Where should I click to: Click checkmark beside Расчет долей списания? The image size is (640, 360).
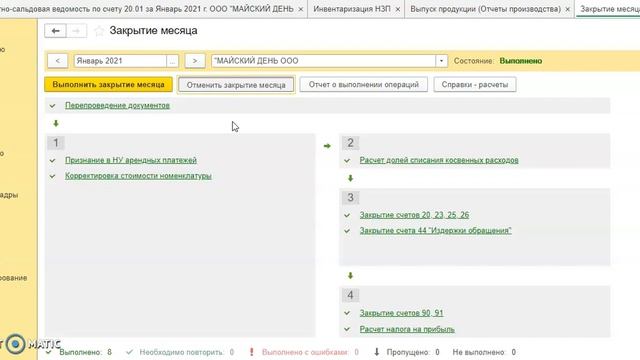tap(347, 160)
